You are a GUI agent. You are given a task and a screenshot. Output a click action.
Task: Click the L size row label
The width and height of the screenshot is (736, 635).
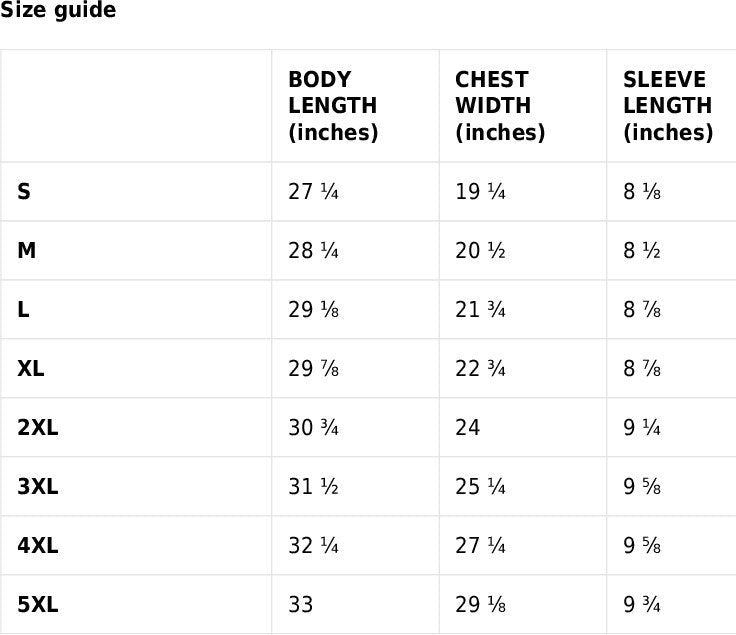(23, 310)
